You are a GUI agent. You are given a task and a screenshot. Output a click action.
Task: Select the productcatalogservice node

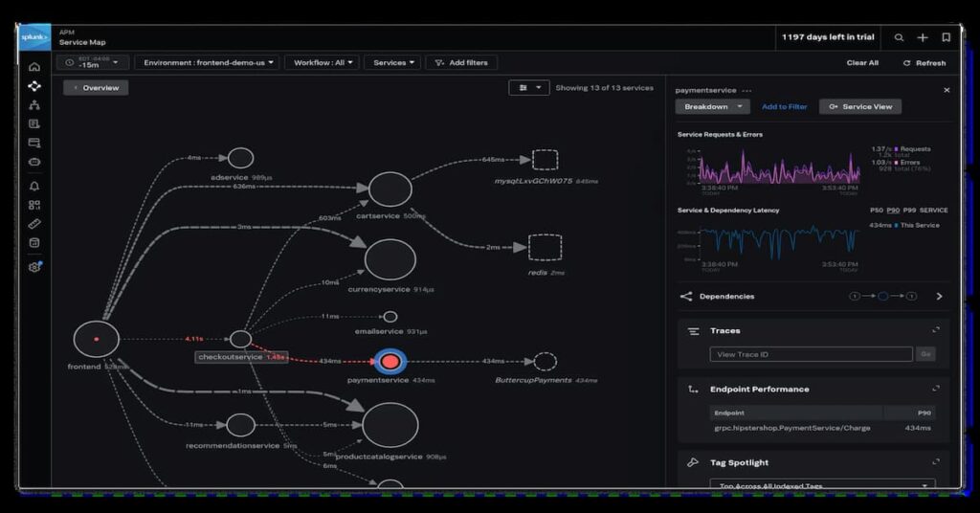pos(390,425)
